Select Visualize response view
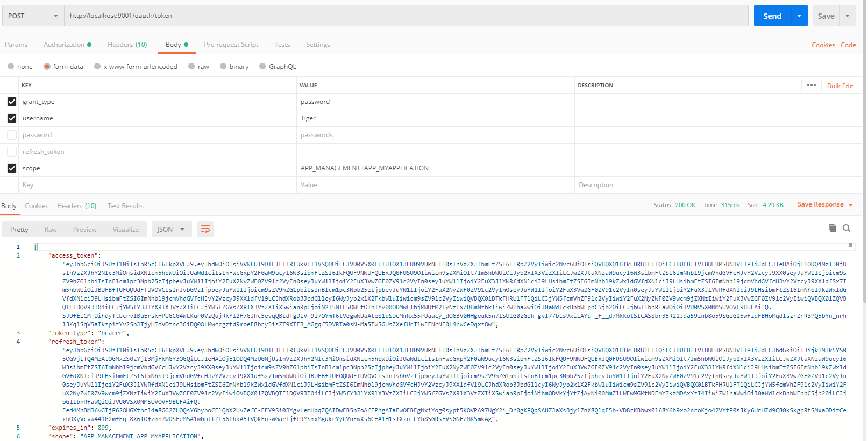The width and height of the screenshot is (868, 441). click(126, 230)
